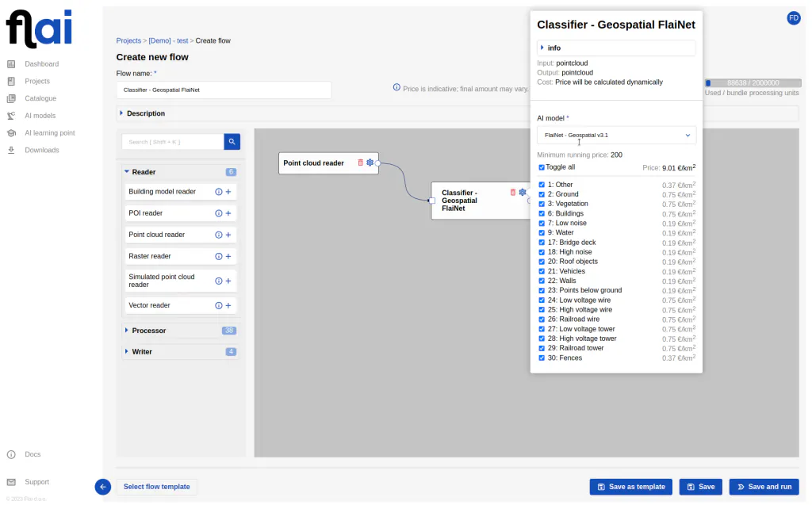Show info for Simulated point cloud reader

click(219, 281)
